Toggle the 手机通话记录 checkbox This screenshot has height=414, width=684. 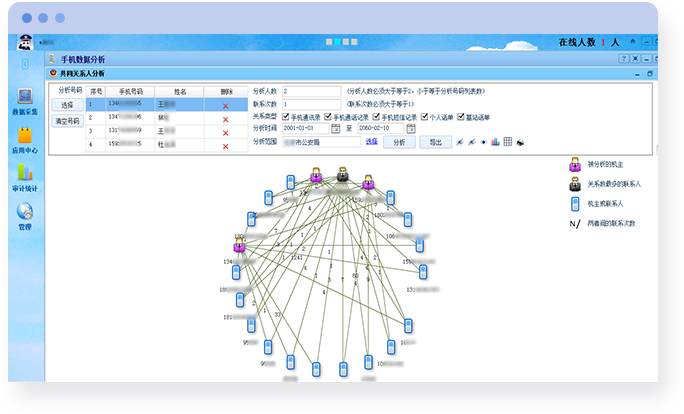click(x=328, y=116)
